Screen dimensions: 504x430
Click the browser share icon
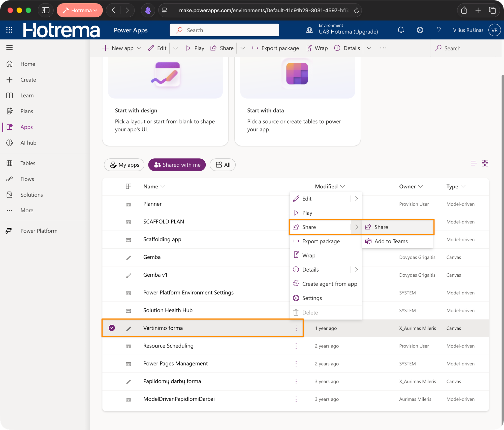point(464,10)
